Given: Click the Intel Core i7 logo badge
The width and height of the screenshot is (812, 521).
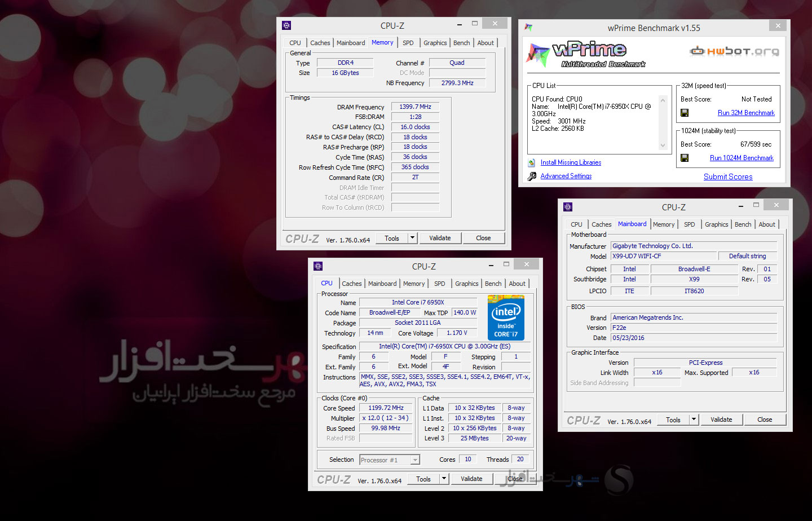Looking at the screenshot, I should (x=506, y=318).
